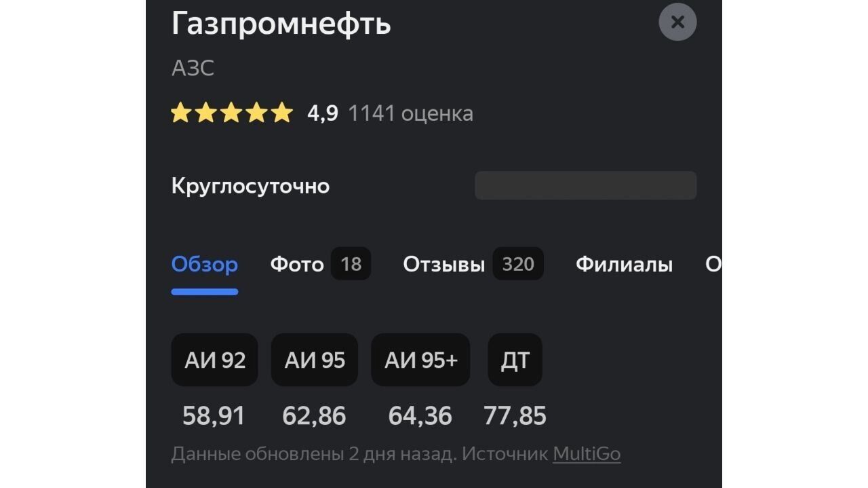Click the 58,91 price for АИ 92

[x=214, y=415]
